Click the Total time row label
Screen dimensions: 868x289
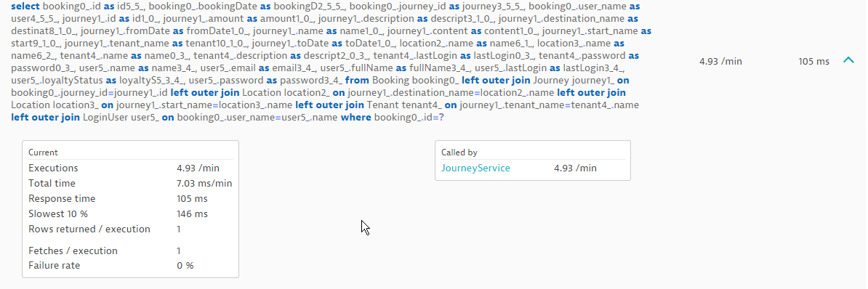52,184
